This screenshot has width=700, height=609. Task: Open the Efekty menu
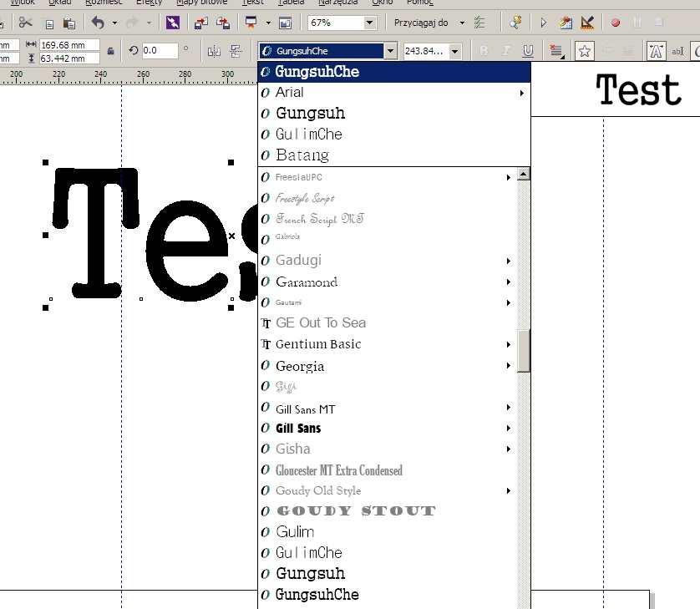(x=150, y=3)
